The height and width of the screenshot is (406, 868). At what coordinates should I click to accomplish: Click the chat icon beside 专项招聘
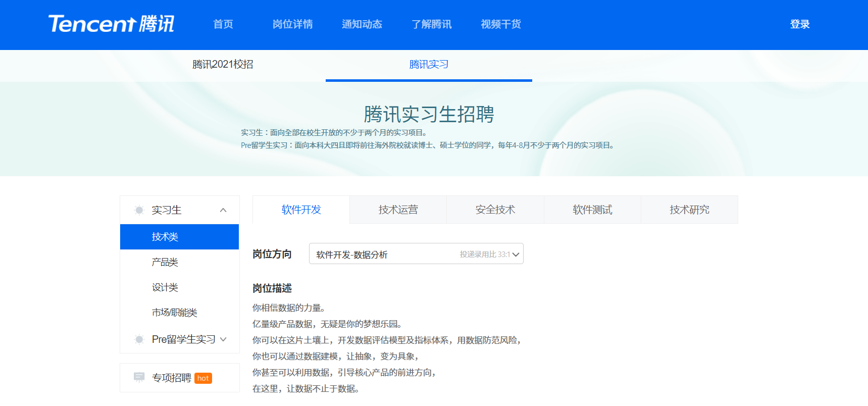coord(139,377)
